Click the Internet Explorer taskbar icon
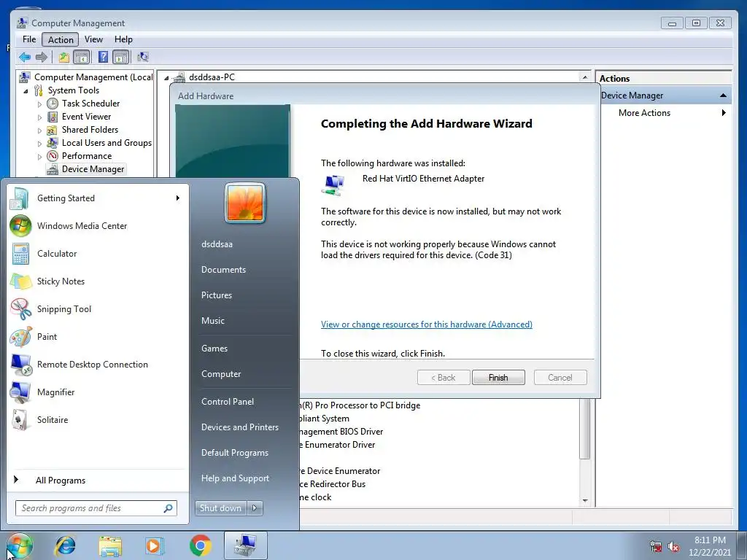This screenshot has width=747, height=560. click(65, 545)
